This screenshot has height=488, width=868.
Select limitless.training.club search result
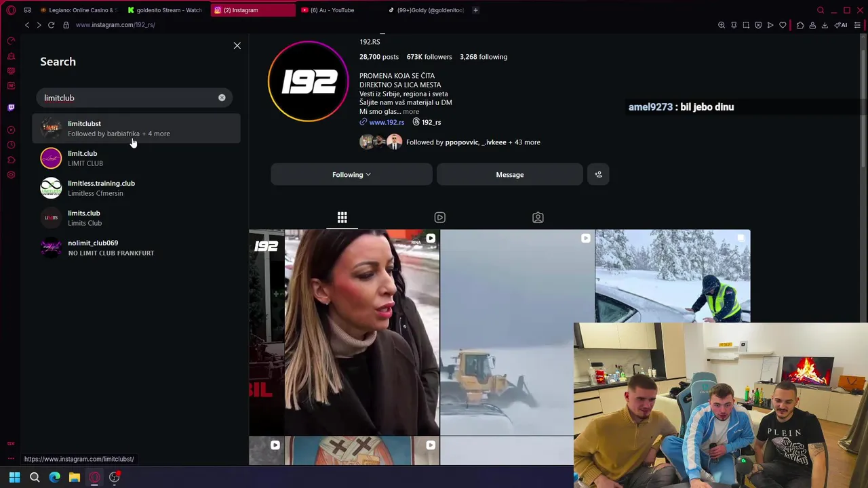(136, 188)
